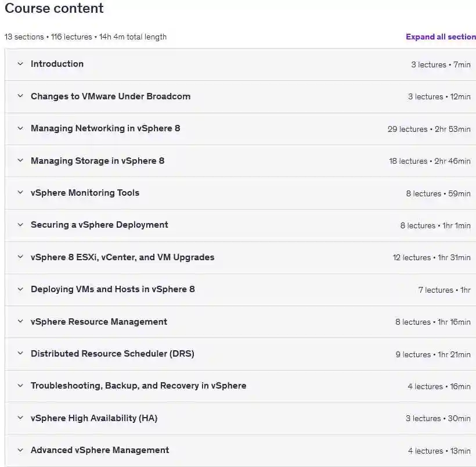This screenshot has height=467, width=476.
Task: Expand Managing Networking in vSphere 8 chevron
Action: [20, 128]
